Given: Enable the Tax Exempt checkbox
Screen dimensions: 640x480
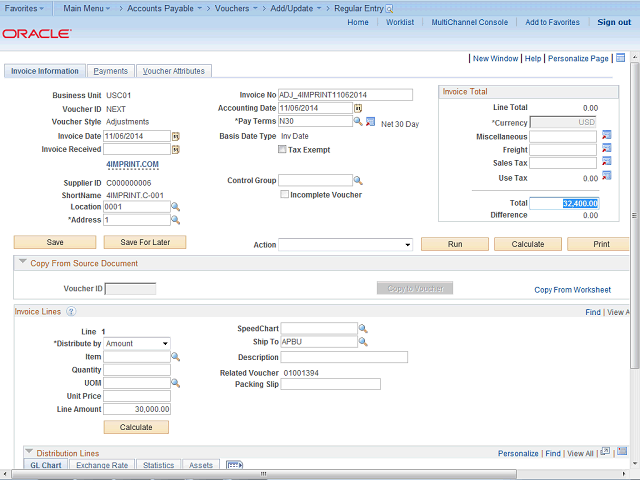Looking at the screenshot, I should [282, 150].
